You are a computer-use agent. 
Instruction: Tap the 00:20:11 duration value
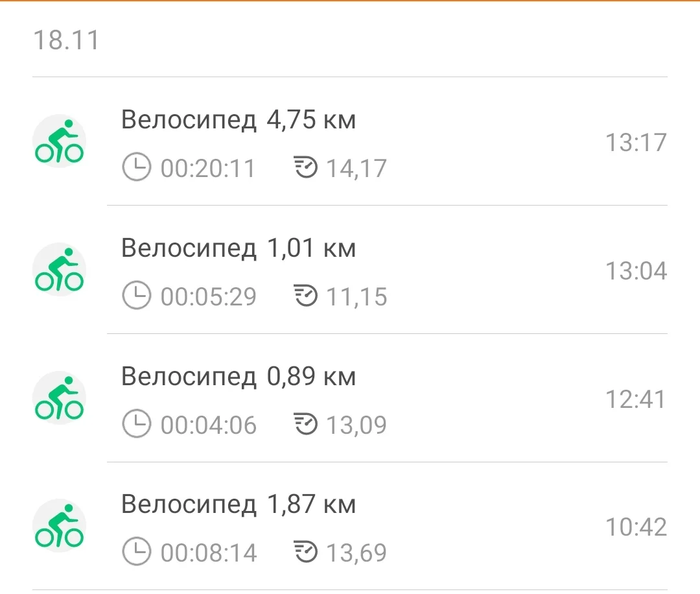[x=208, y=169]
